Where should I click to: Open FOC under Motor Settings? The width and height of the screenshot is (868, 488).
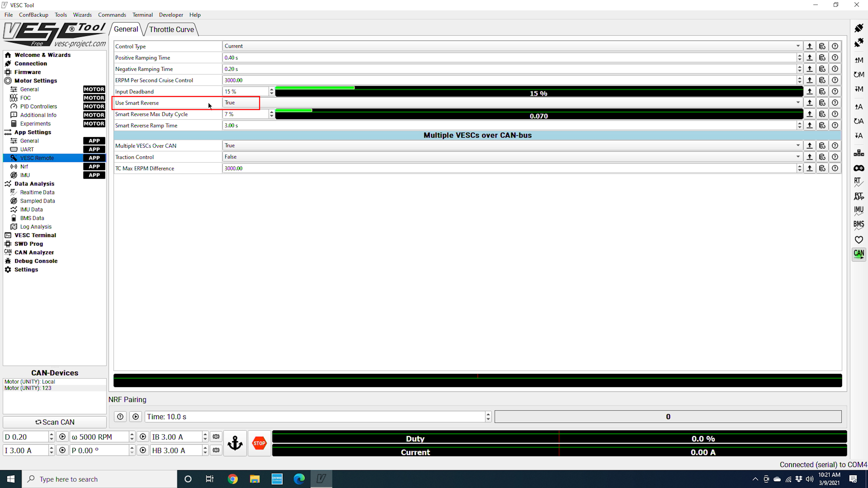pos(25,98)
